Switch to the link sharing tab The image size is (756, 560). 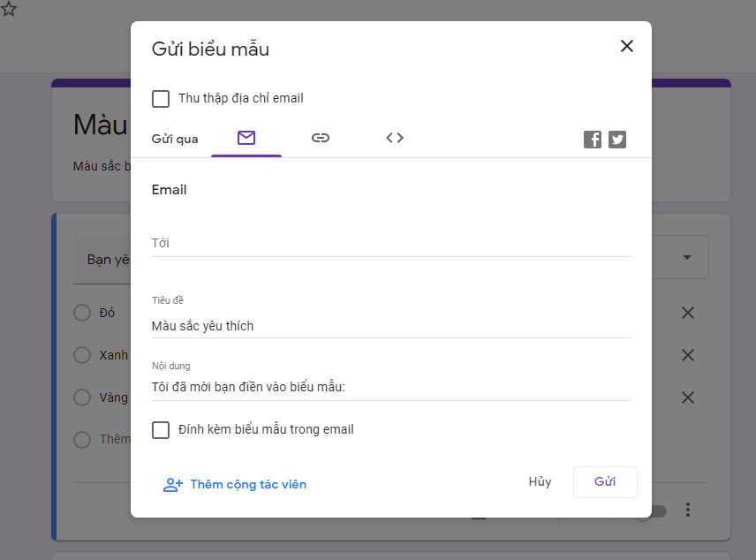[x=321, y=138]
